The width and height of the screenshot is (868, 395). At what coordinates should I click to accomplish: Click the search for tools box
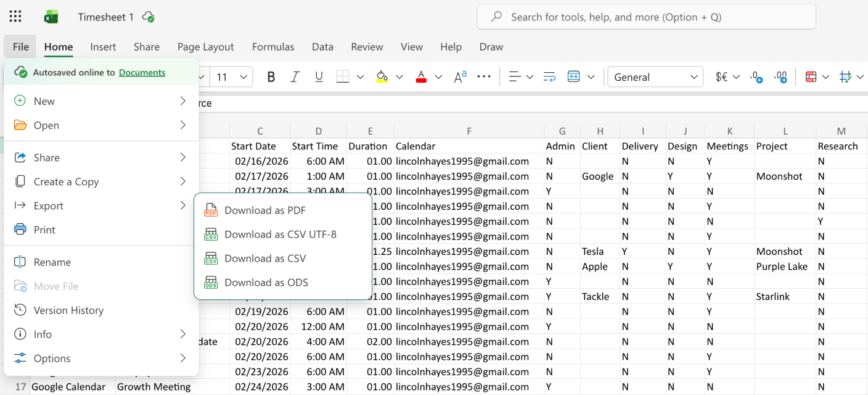click(x=646, y=17)
